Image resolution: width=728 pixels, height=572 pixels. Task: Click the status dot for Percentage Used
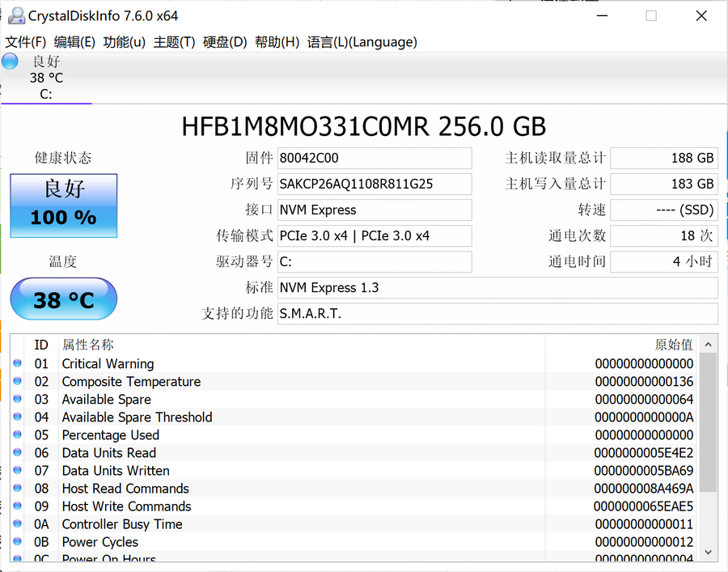pos(18,434)
